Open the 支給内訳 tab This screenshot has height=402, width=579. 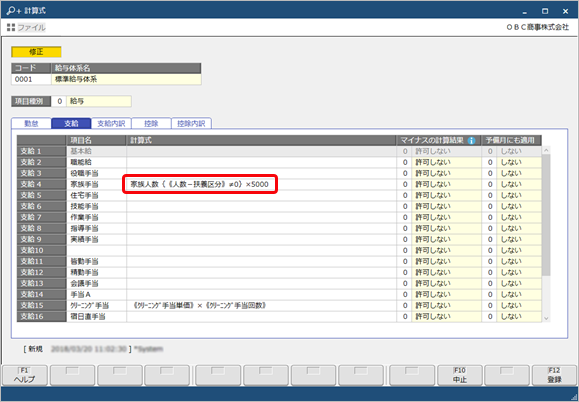click(111, 124)
